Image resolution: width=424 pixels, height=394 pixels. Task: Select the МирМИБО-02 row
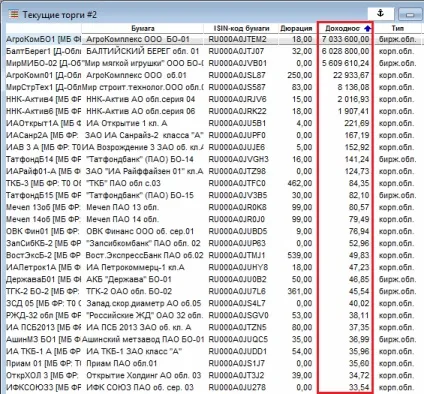(213, 63)
